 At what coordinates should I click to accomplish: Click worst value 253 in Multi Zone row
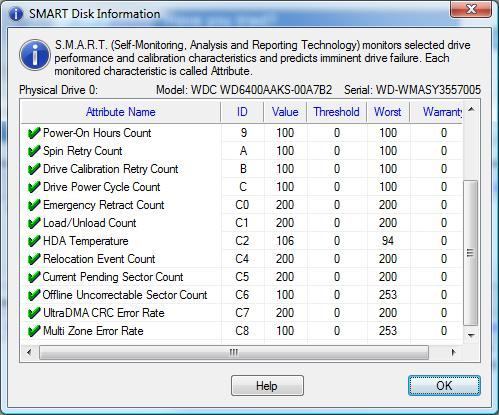coord(388,331)
